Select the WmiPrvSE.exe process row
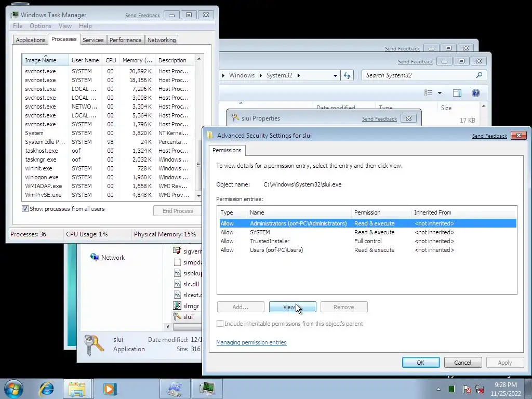This screenshot has width=532, height=399. pos(108,195)
